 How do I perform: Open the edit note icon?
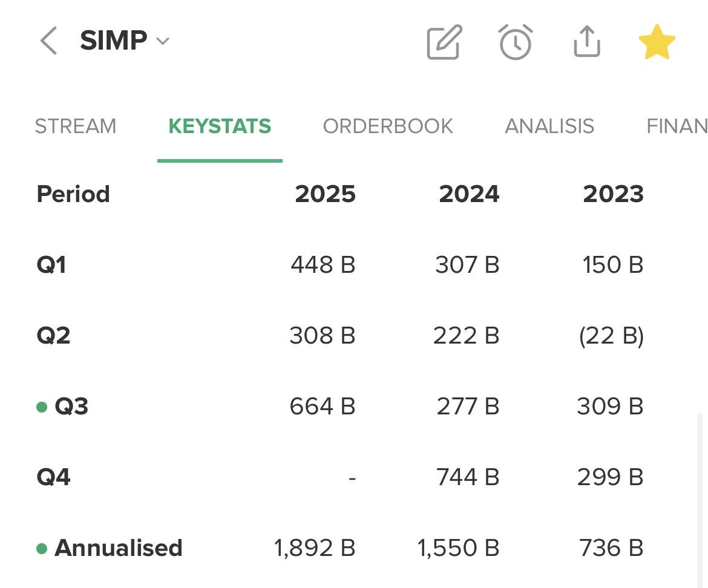[444, 42]
